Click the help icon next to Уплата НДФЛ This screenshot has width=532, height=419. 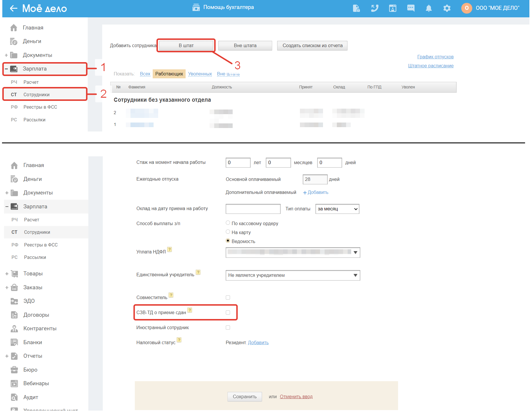pos(170,249)
